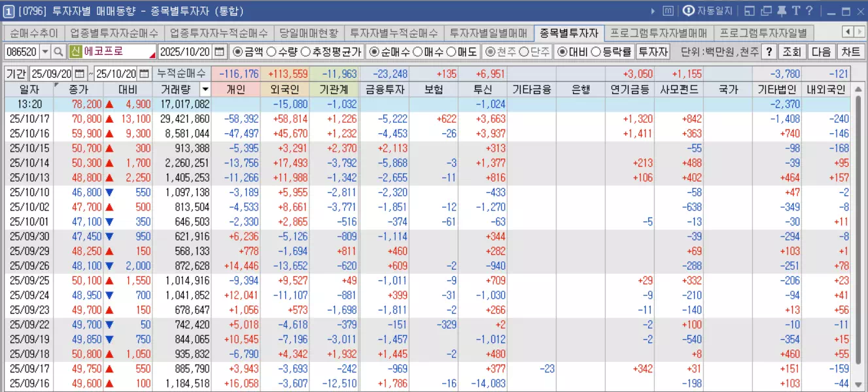Click the window split icon in the title bar
The image size is (868, 392).
tap(750, 10)
